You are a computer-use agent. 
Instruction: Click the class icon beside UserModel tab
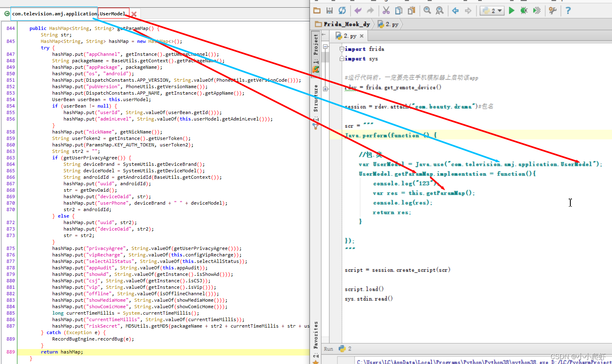7,14
